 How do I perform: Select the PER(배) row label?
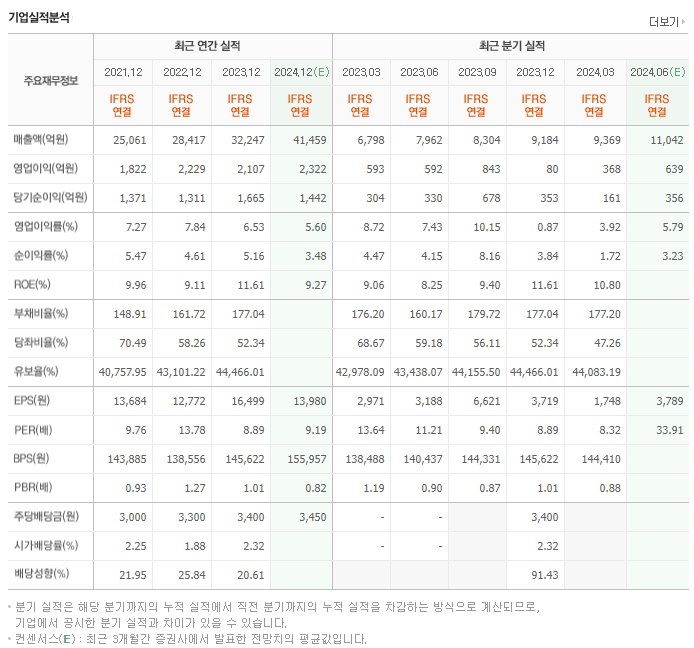coord(33,429)
